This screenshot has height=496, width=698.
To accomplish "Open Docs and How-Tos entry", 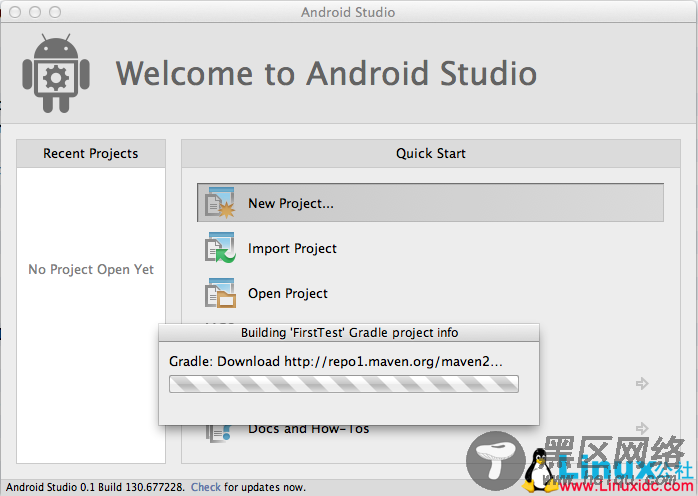I will [308, 429].
